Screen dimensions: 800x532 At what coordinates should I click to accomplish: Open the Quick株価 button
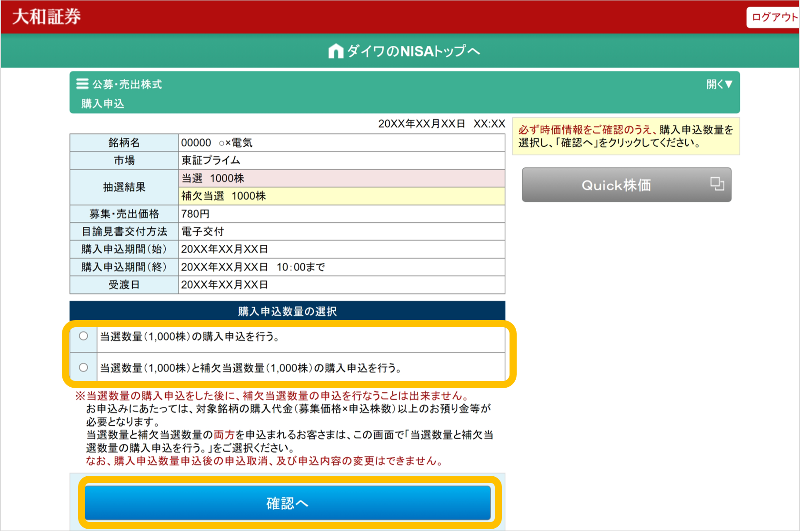pyautogui.click(x=627, y=185)
